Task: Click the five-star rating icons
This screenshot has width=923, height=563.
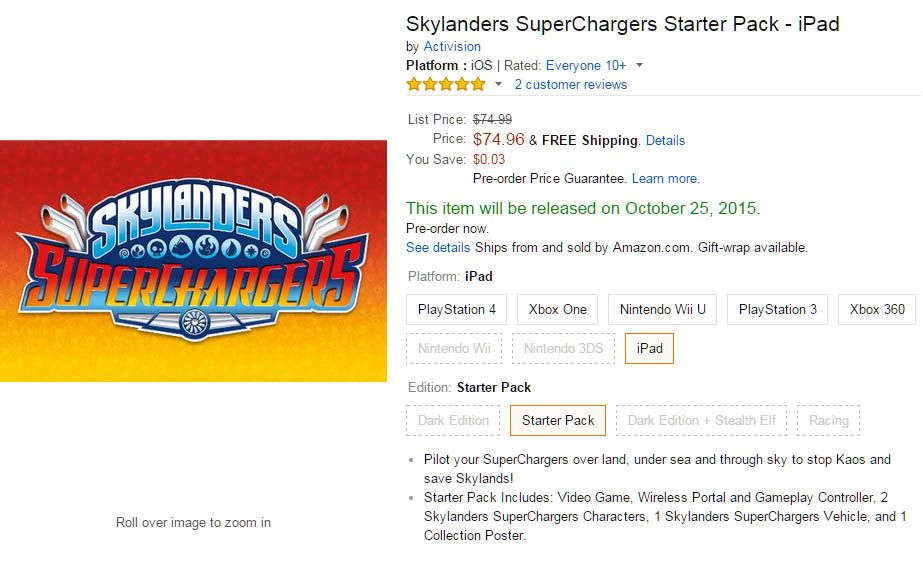Action: (x=446, y=84)
